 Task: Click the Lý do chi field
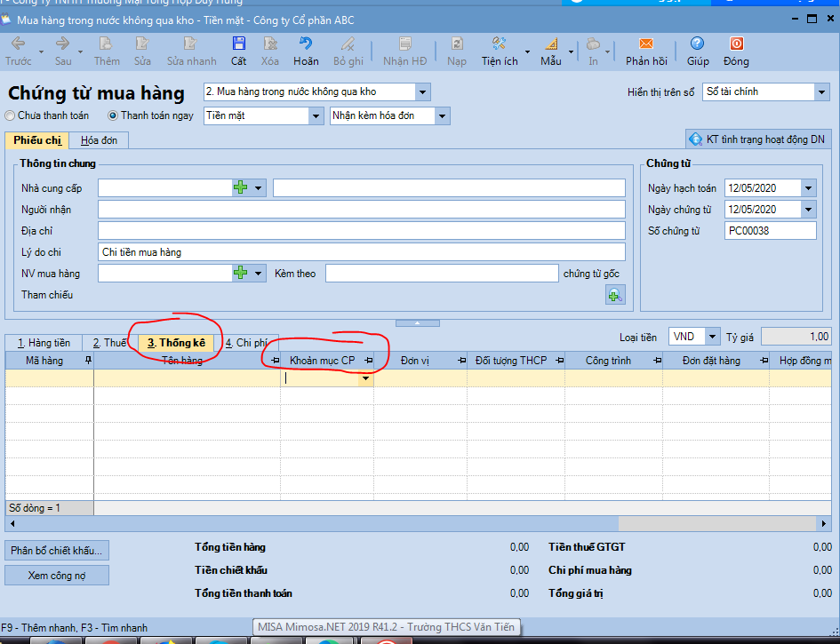361,252
